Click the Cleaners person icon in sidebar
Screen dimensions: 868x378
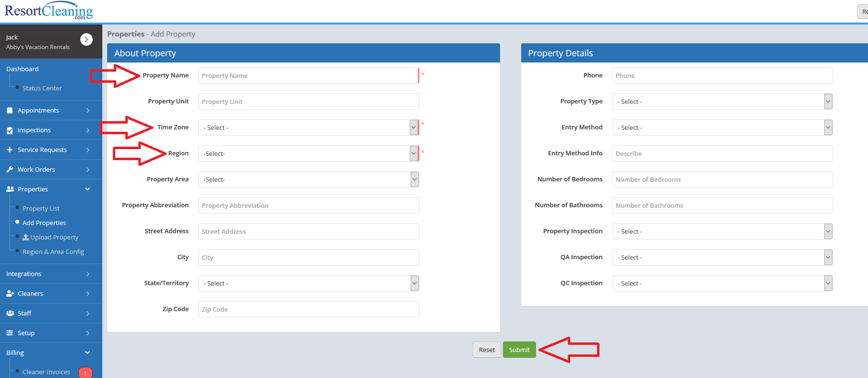pyautogui.click(x=10, y=294)
